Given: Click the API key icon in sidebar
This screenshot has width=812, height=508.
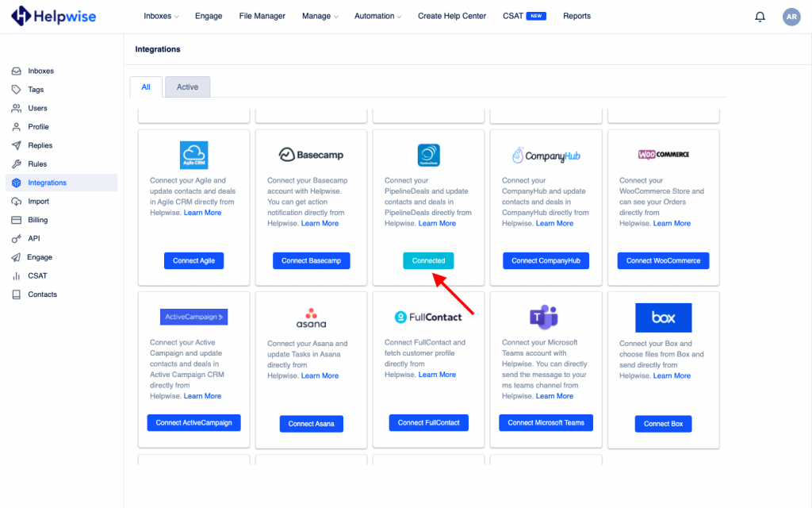Looking at the screenshot, I should click(17, 239).
